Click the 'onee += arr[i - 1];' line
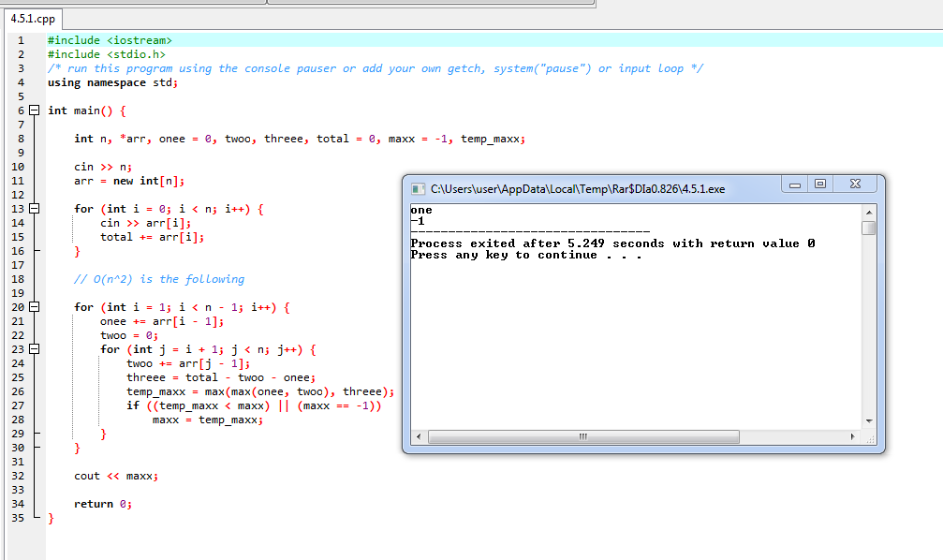The image size is (943, 560). tap(162, 322)
